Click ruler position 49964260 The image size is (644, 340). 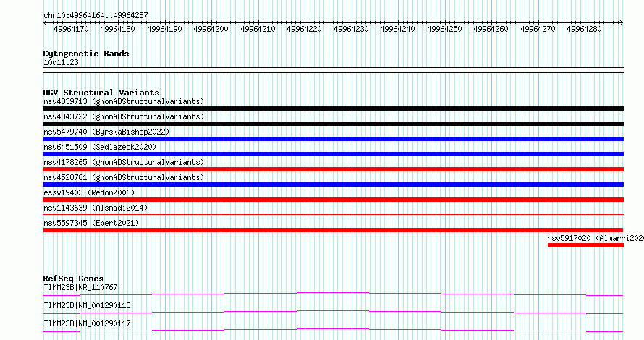[491, 29]
